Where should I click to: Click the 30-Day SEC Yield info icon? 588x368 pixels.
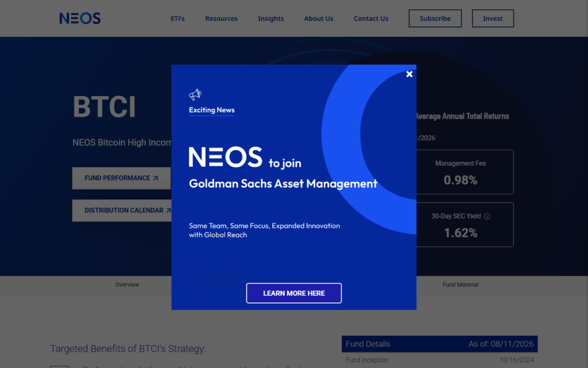487,216
